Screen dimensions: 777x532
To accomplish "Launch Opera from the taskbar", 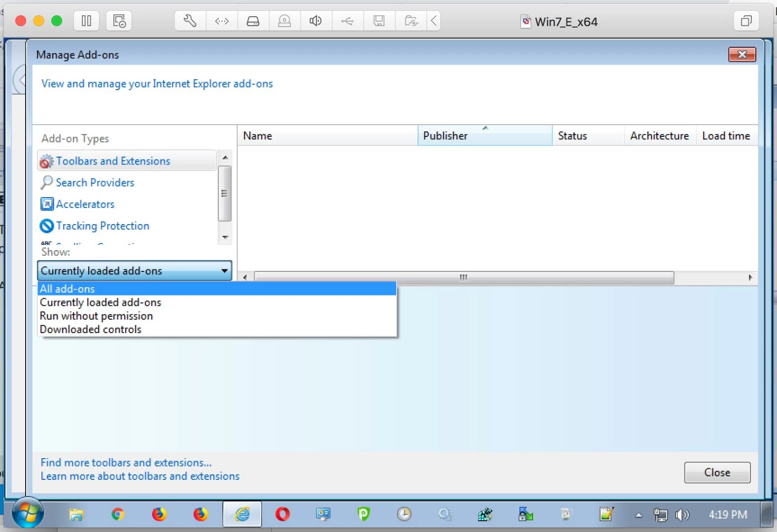I will pos(283,515).
